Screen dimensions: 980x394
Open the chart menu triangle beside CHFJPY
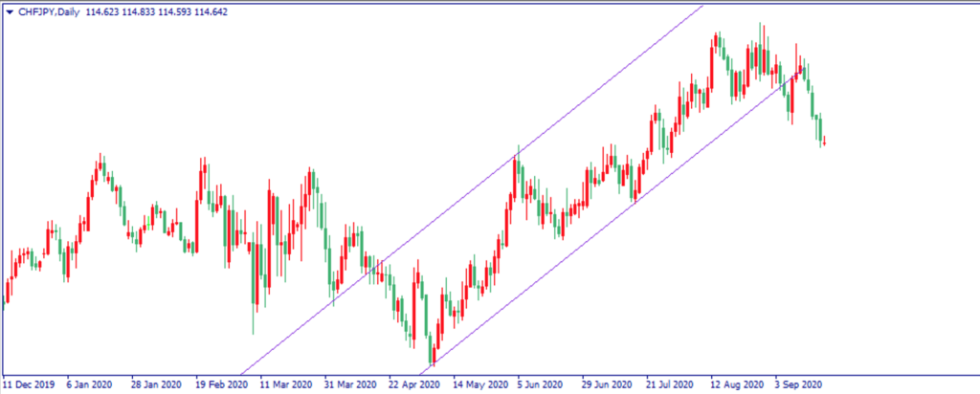(10, 11)
